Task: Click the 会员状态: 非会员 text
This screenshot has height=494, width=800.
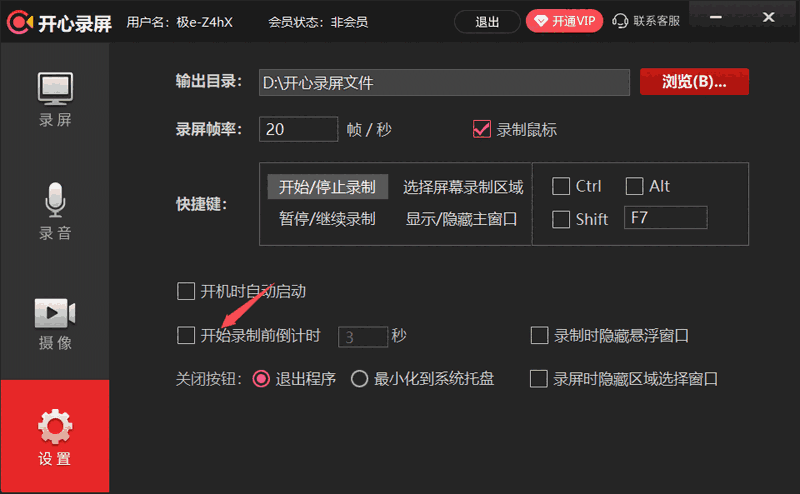Action: [x=318, y=22]
